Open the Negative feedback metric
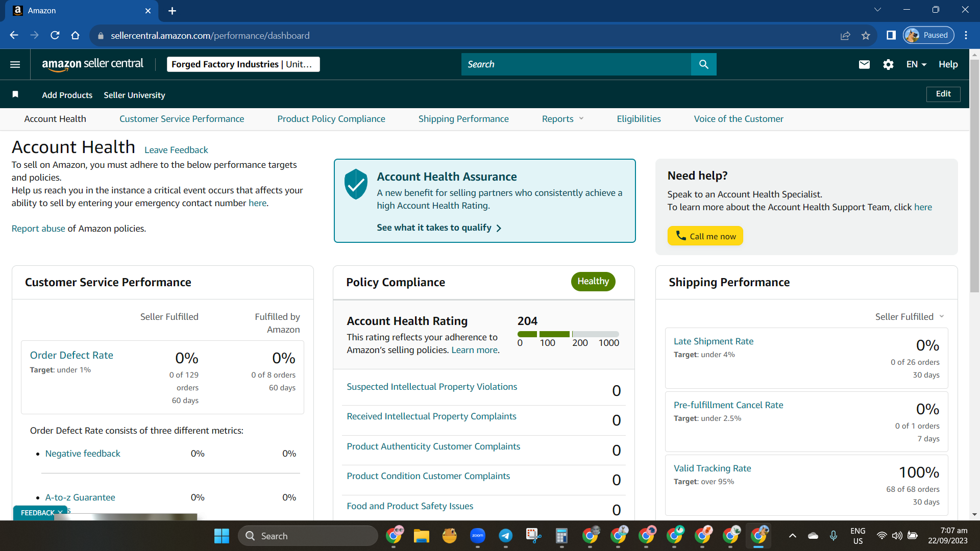Viewport: 980px width, 551px height. 83,454
